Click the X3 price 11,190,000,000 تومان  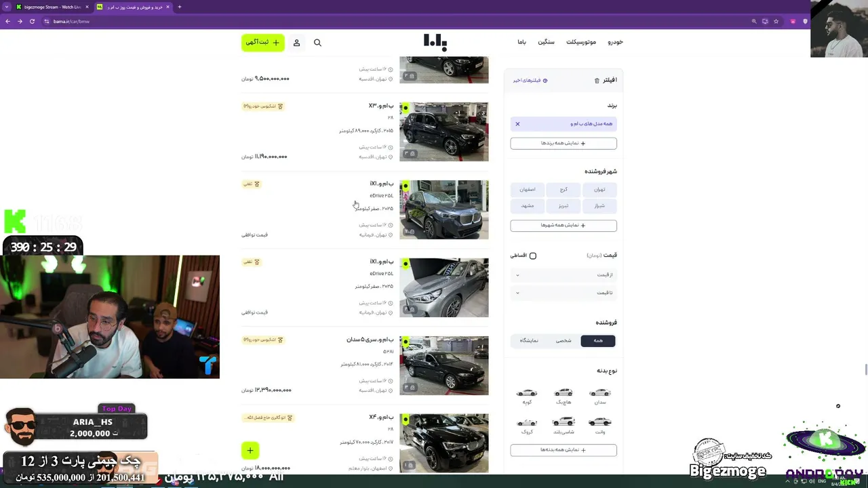[x=264, y=157]
